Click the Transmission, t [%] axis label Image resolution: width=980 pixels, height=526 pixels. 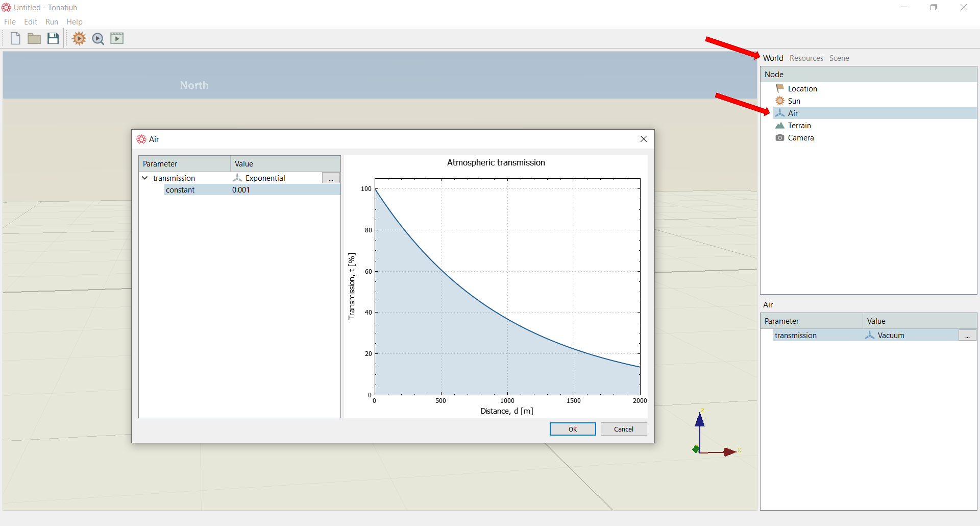click(351, 286)
